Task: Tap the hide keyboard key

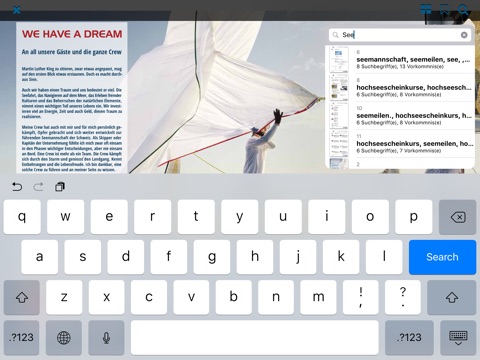Action: [x=458, y=338]
